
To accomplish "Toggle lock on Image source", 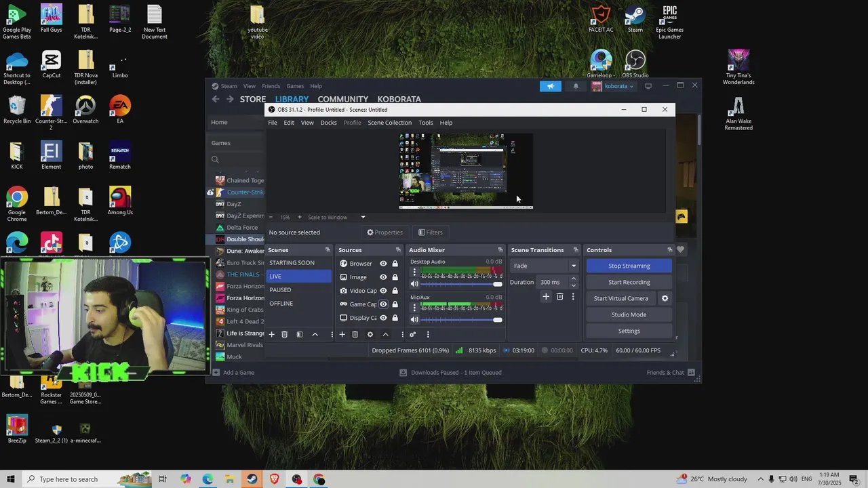I will point(395,277).
